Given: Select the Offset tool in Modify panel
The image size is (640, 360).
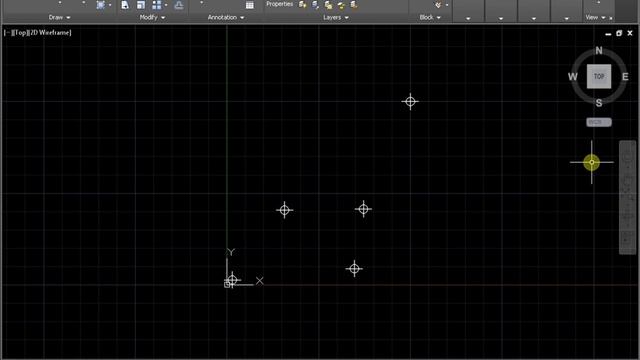Looking at the screenshot, I should pos(178,5).
